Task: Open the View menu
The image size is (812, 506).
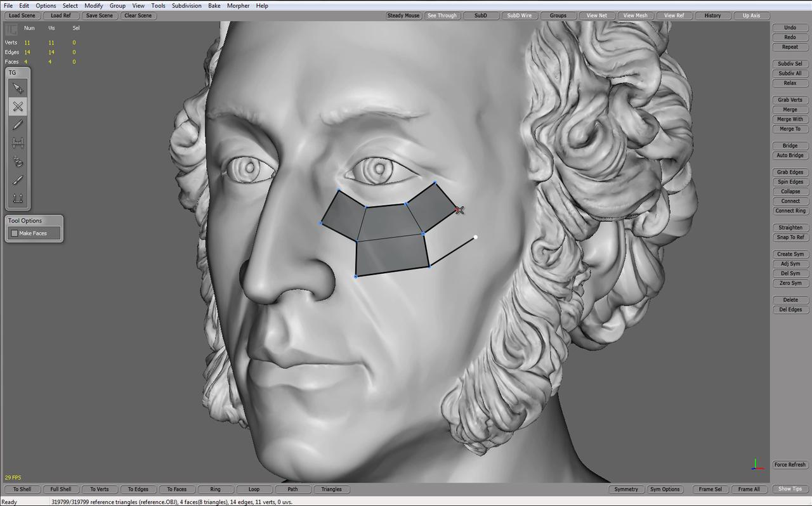Action: [138, 6]
